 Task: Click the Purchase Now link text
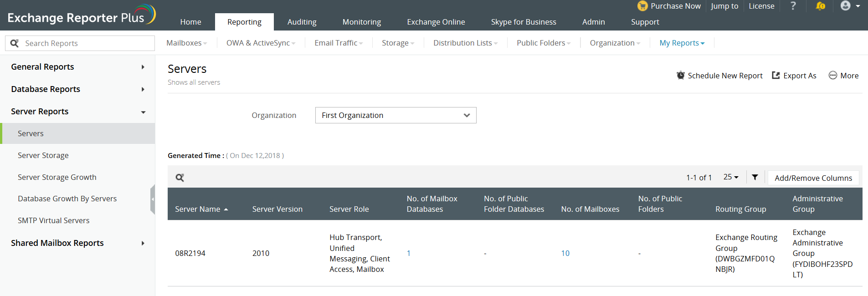point(676,6)
